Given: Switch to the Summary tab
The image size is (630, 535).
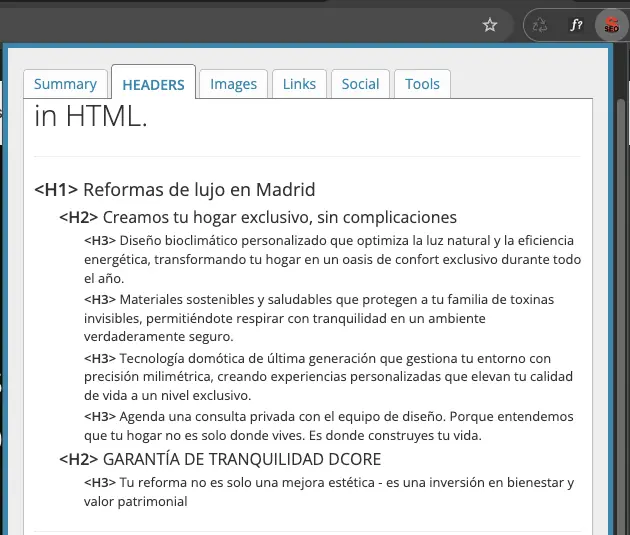Looking at the screenshot, I should [x=65, y=84].
